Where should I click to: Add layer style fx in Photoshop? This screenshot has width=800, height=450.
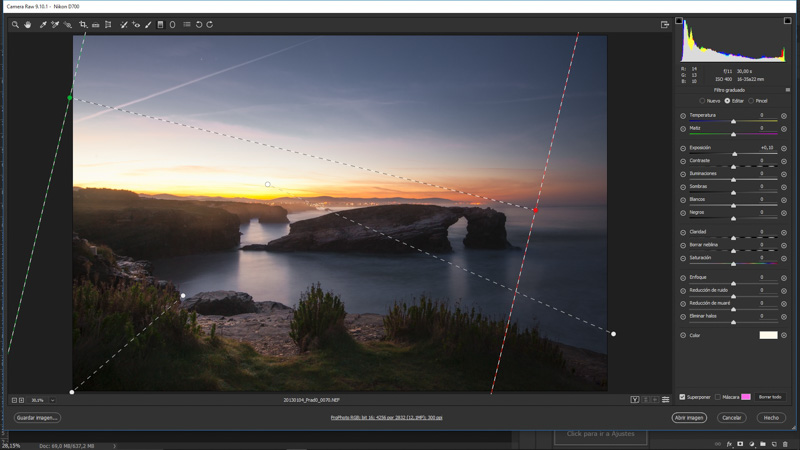[729, 444]
